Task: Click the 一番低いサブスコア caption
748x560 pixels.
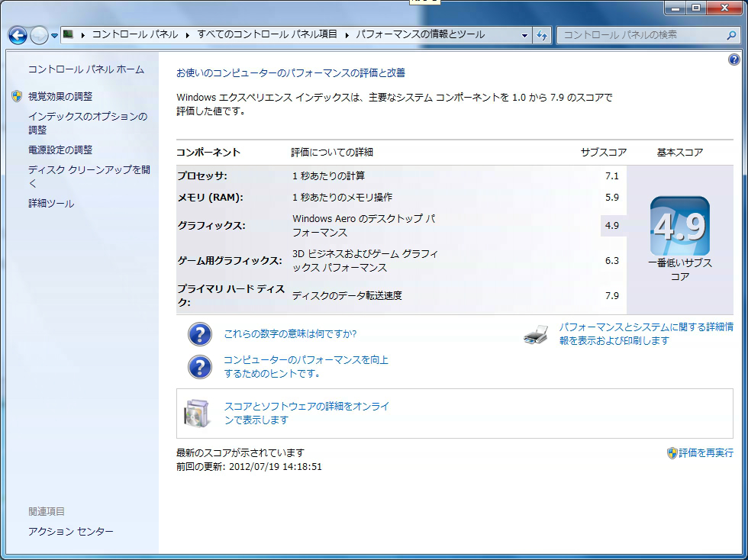Action: 680,270
